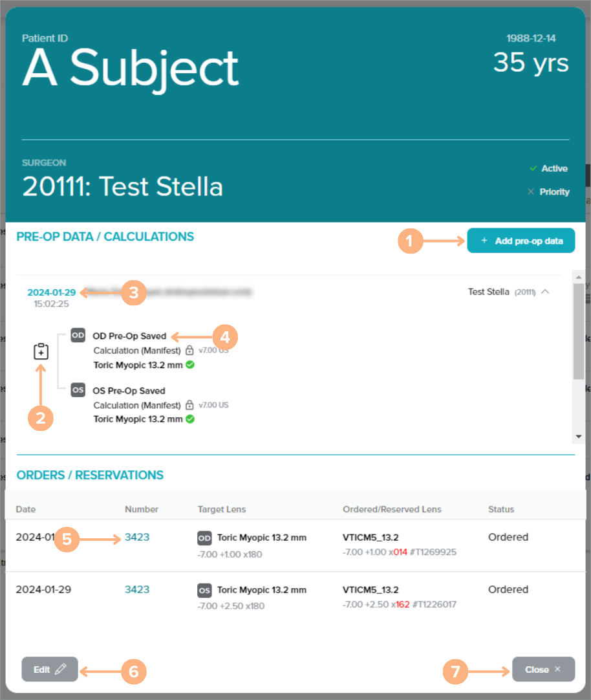Screen dimensions: 591x700
Task: Toggle the Active status indicator
Action: tap(548, 168)
